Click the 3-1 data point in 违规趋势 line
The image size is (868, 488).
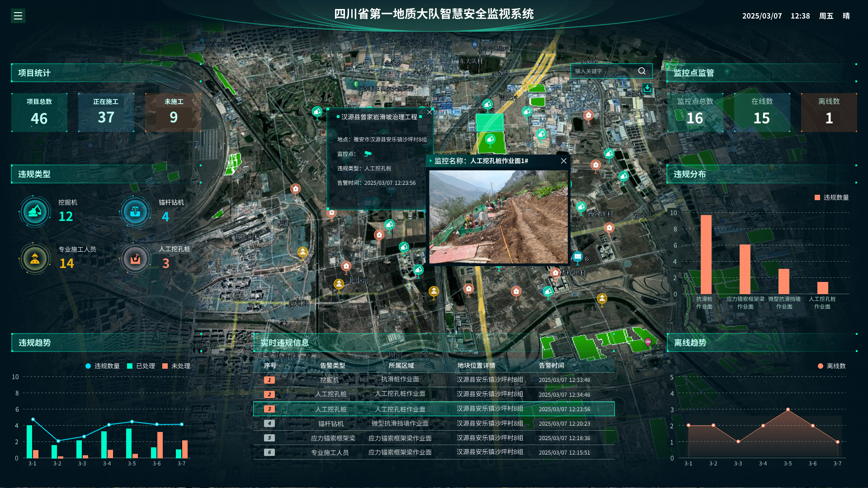coord(33,419)
